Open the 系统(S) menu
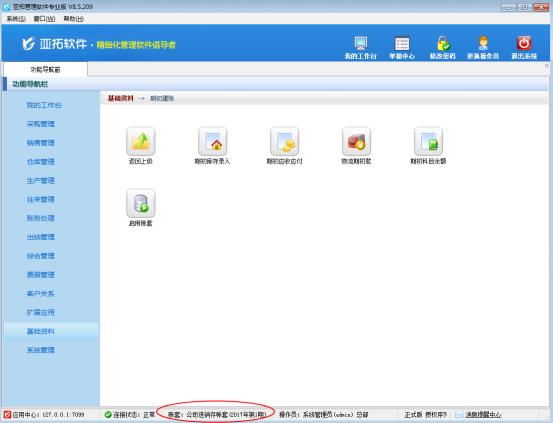 click(x=16, y=19)
